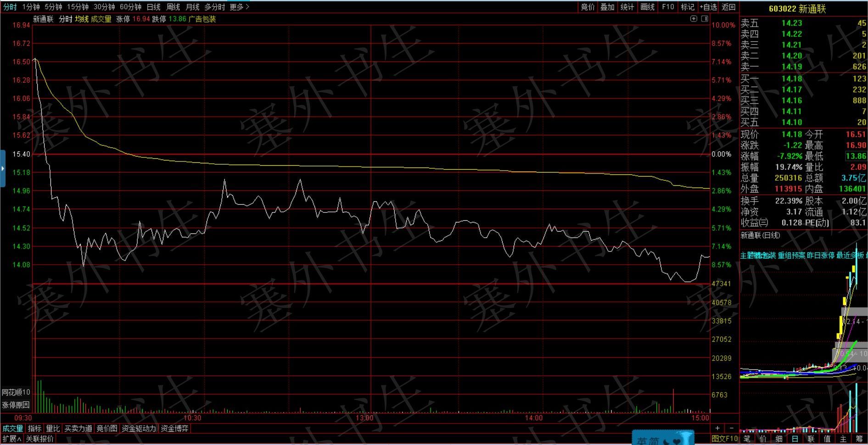Select the 买卖力道 indicator tab
The width and height of the screenshot is (868, 445).
pyautogui.click(x=78, y=428)
